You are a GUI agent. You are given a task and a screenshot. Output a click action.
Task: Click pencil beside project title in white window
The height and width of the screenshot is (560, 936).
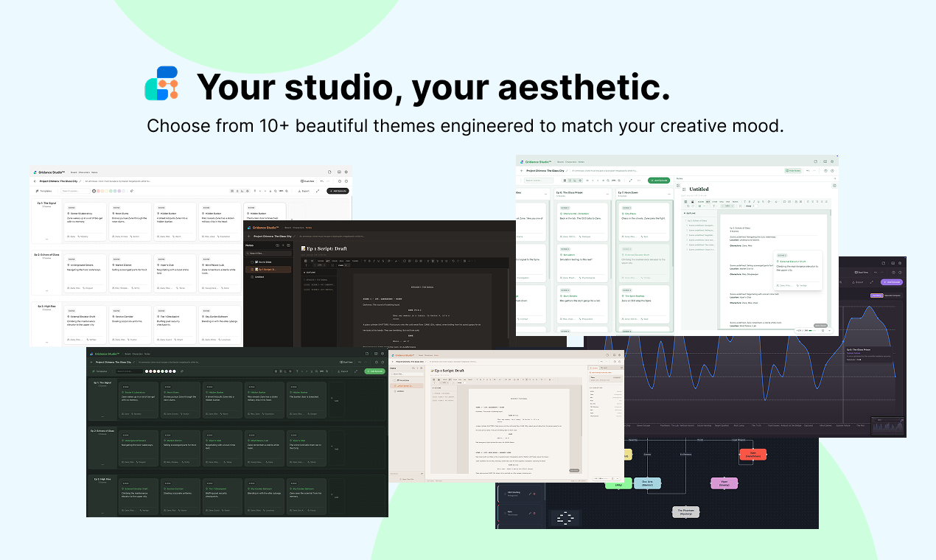tap(80, 181)
